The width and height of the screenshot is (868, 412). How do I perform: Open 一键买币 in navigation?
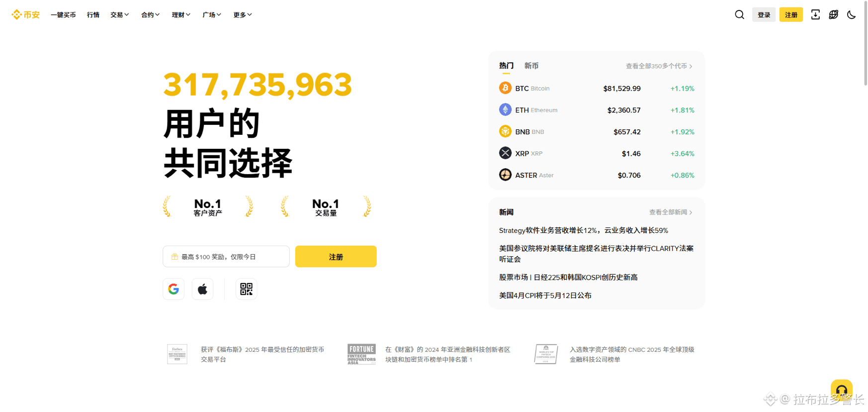63,15
